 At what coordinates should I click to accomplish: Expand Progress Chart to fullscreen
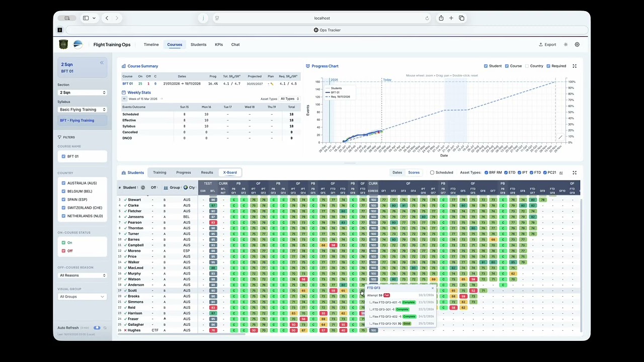coord(575,66)
